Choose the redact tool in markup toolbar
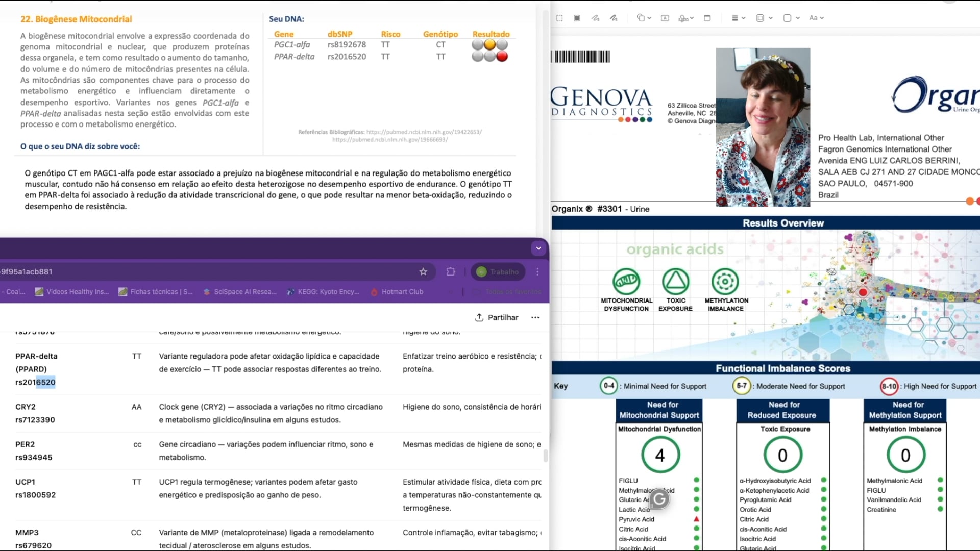Image resolution: width=980 pixels, height=551 pixels. coord(577,18)
